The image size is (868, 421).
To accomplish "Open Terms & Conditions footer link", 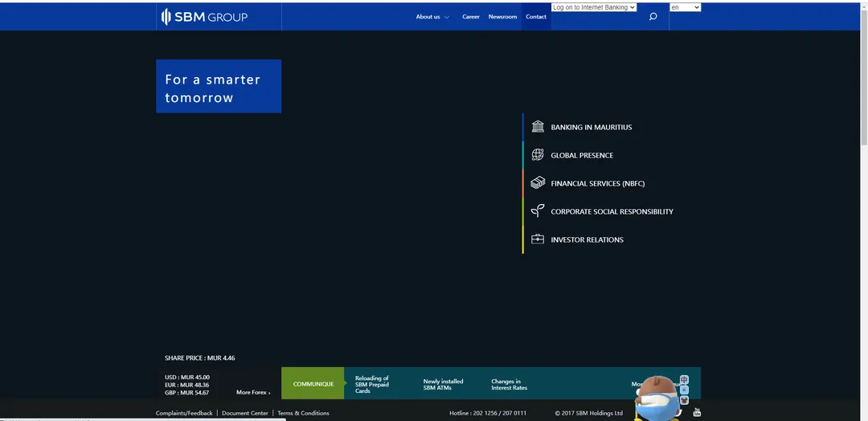I will click(x=303, y=413).
